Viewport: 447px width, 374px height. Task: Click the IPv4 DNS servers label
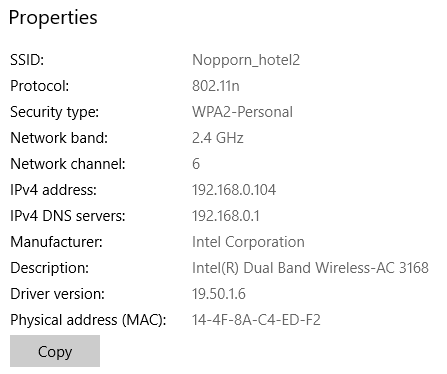[x=68, y=216]
